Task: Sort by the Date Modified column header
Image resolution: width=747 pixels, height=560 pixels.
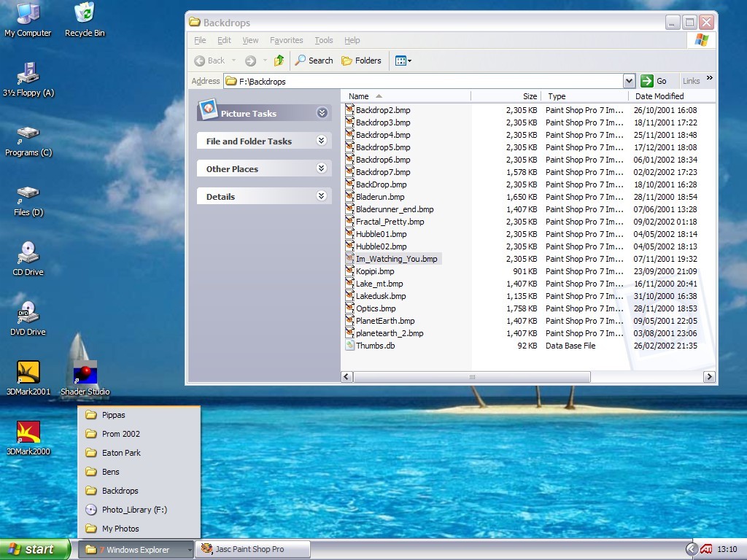Action: 671,96
